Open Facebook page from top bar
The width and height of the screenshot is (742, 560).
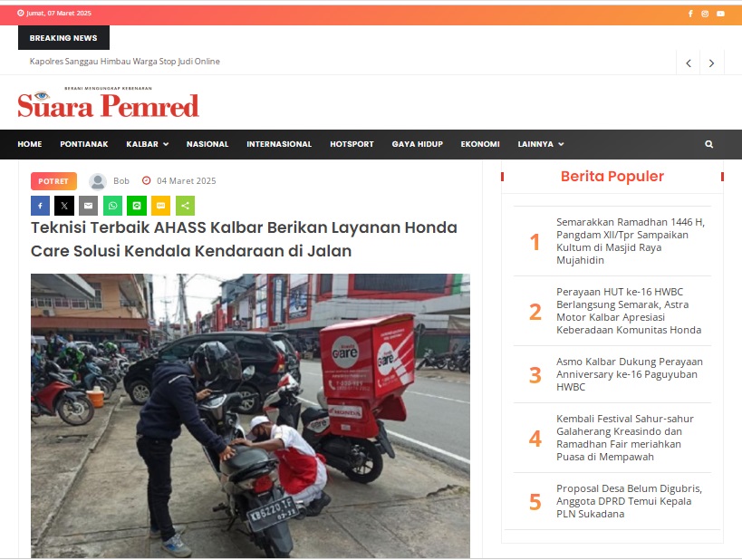pyautogui.click(x=690, y=14)
